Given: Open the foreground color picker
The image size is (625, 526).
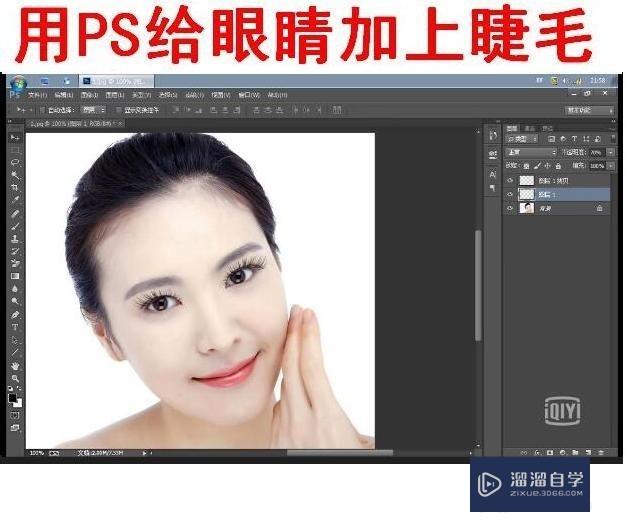Looking at the screenshot, I should click(12, 398).
